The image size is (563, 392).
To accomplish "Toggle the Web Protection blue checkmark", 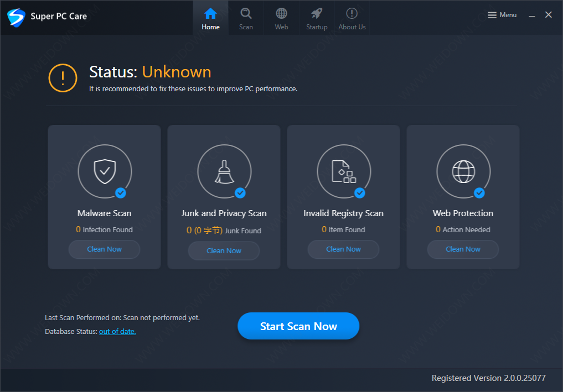I will (x=479, y=193).
